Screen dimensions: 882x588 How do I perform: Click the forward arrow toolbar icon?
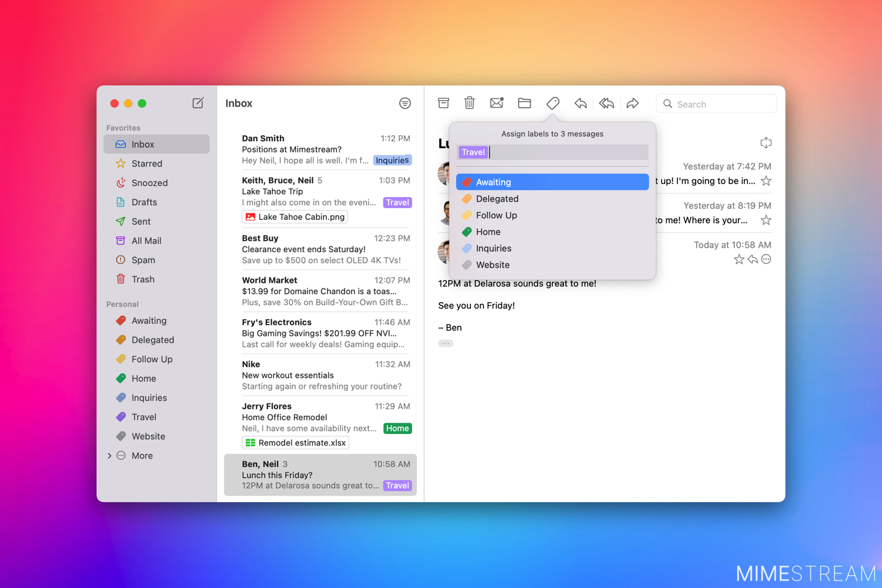pyautogui.click(x=633, y=103)
